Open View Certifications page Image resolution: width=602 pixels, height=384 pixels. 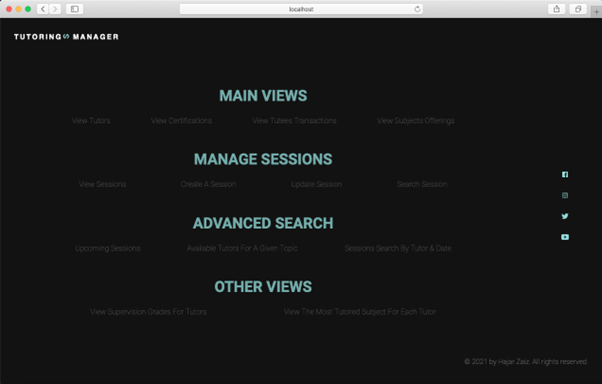[181, 121]
